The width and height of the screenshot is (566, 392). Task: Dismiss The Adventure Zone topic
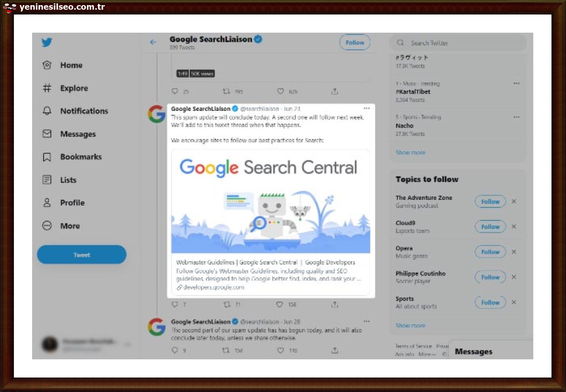point(514,201)
